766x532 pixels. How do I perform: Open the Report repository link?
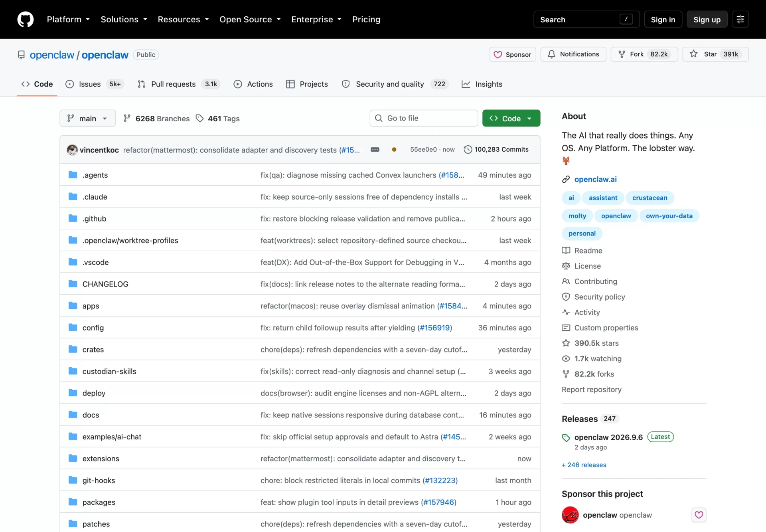(592, 390)
